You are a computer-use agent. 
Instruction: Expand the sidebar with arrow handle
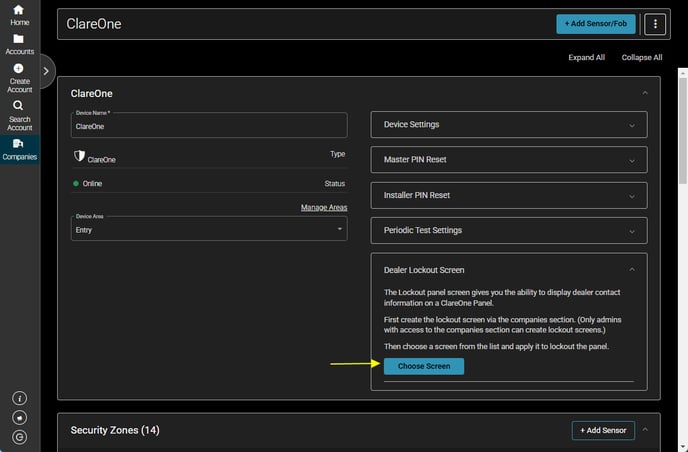coord(46,71)
